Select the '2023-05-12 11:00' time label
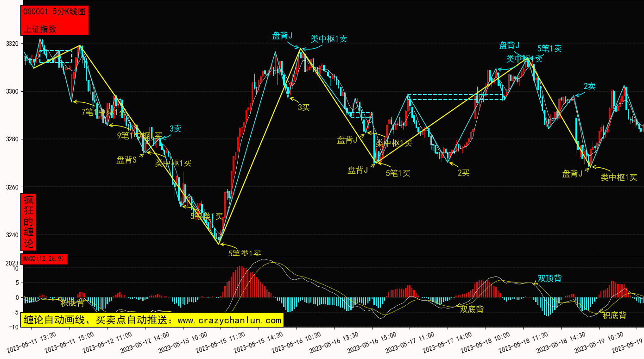Screen dimensions: 644x359 click(x=107, y=342)
